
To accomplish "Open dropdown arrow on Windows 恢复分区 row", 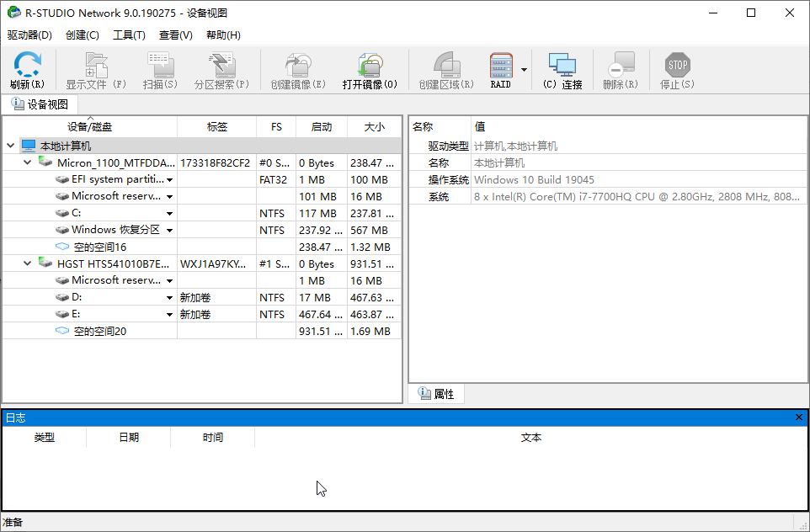I will pyautogui.click(x=169, y=231).
